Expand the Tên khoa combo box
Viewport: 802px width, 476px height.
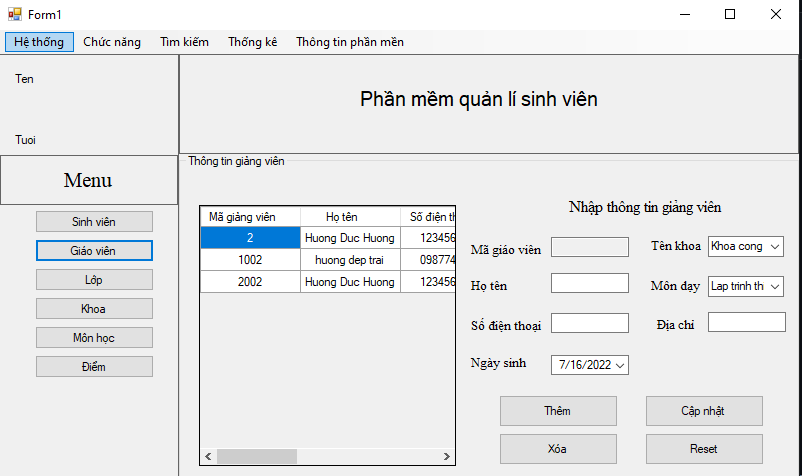pyautogui.click(x=775, y=246)
